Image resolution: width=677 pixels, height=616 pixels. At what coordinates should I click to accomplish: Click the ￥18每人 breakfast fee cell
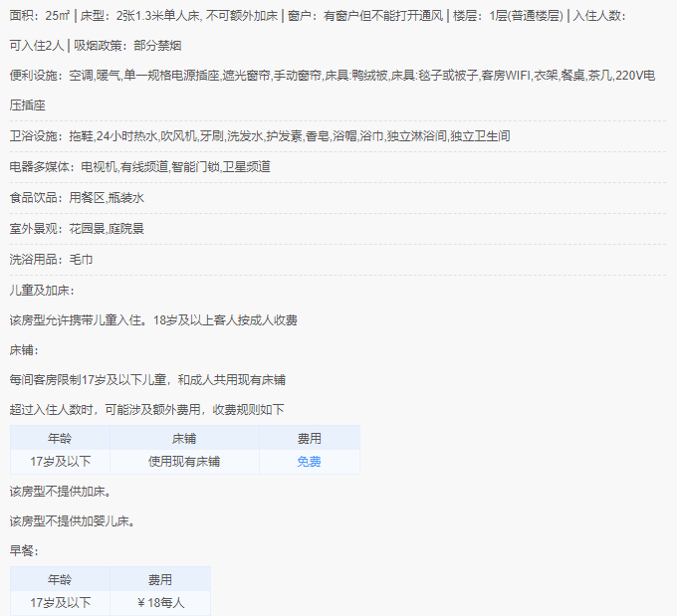click(160, 603)
